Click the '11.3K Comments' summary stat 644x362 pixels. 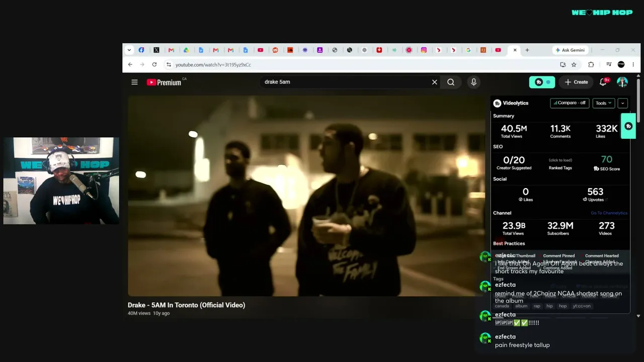click(x=560, y=131)
